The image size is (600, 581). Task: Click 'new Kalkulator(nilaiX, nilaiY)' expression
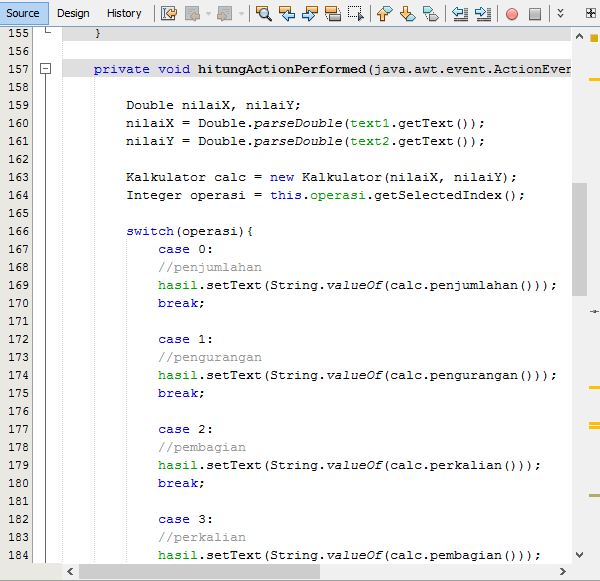tap(389, 177)
